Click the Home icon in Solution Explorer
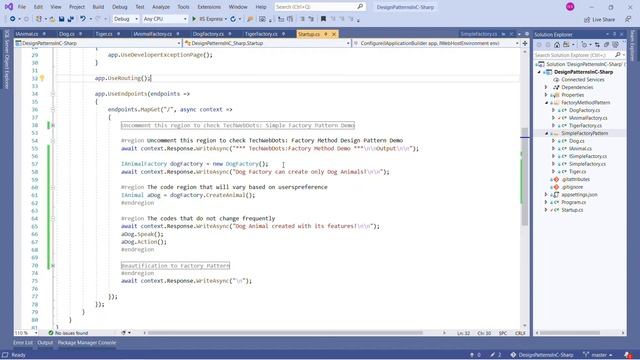 tap(557, 44)
